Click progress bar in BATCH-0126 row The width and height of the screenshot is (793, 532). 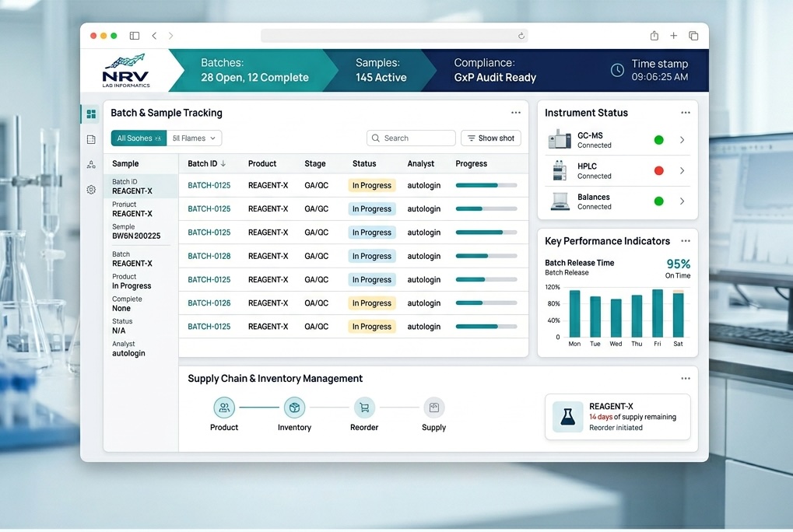(486, 303)
